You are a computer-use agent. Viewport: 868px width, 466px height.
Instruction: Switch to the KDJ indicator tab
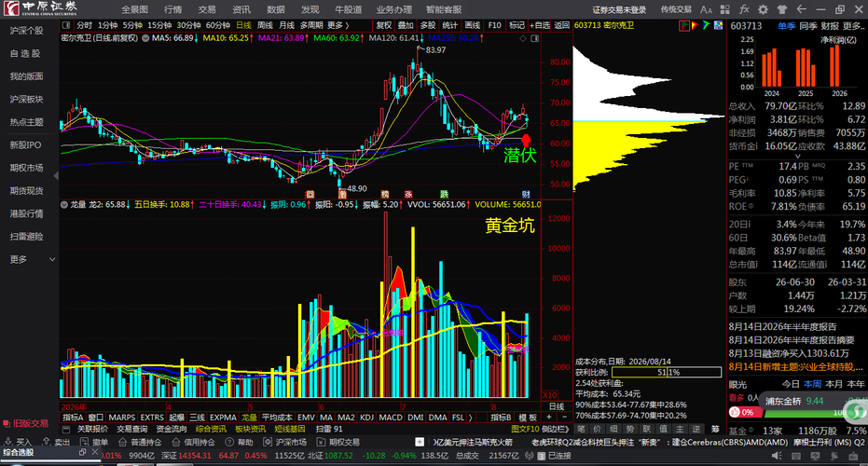[x=366, y=418]
